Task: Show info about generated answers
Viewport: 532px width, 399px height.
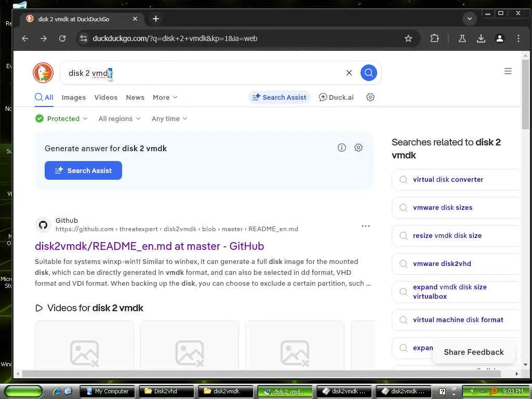Action: click(342, 148)
